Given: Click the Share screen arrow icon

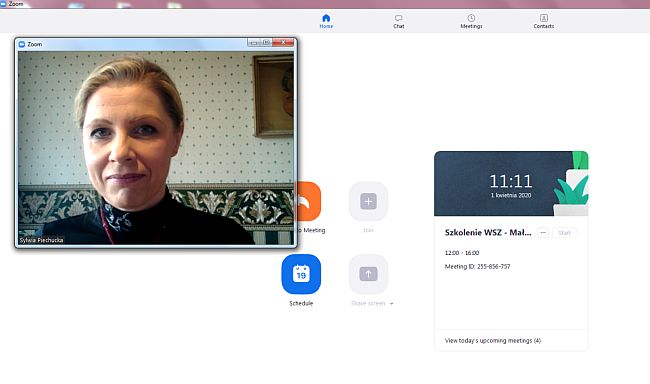Looking at the screenshot, I should pos(368,274).
